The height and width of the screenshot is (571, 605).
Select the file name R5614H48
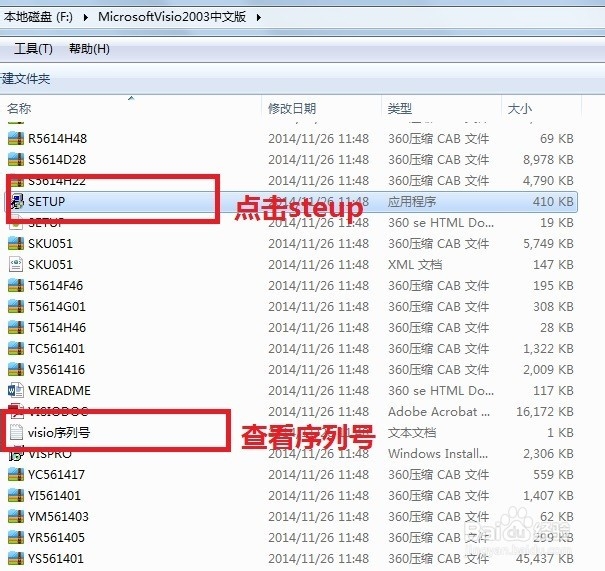(57, 138)
